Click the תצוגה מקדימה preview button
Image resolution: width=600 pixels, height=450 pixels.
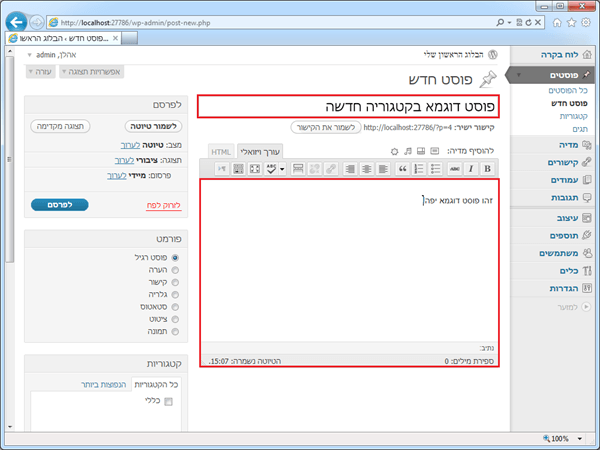pyautogui.click(x=60, y=126)
